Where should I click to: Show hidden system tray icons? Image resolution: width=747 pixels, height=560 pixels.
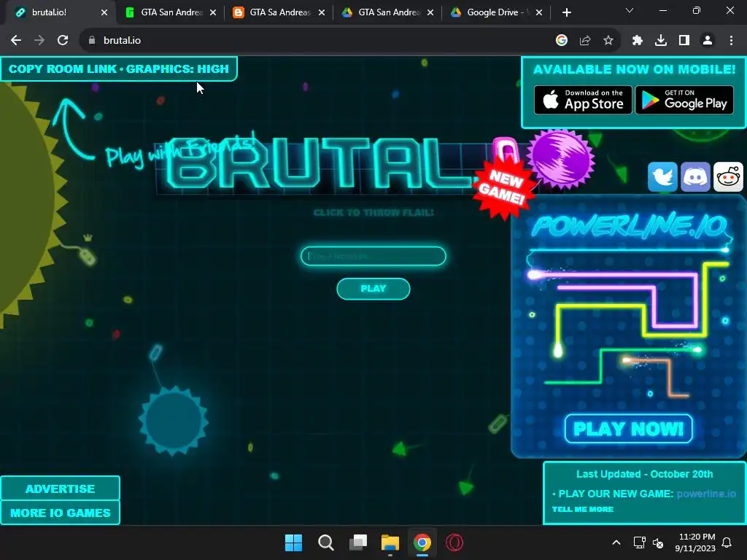(616, 542)
